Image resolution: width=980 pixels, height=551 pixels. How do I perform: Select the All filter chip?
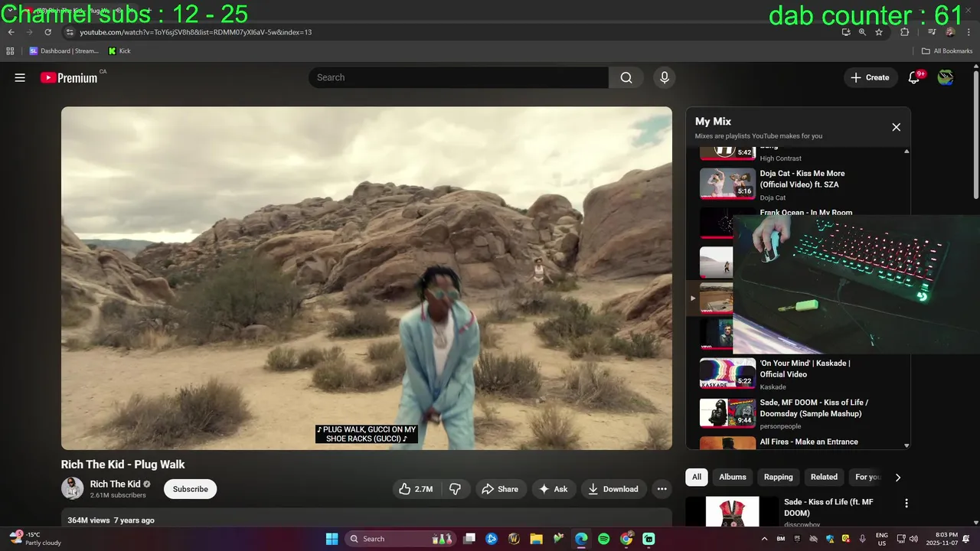[x=697, y=477]
